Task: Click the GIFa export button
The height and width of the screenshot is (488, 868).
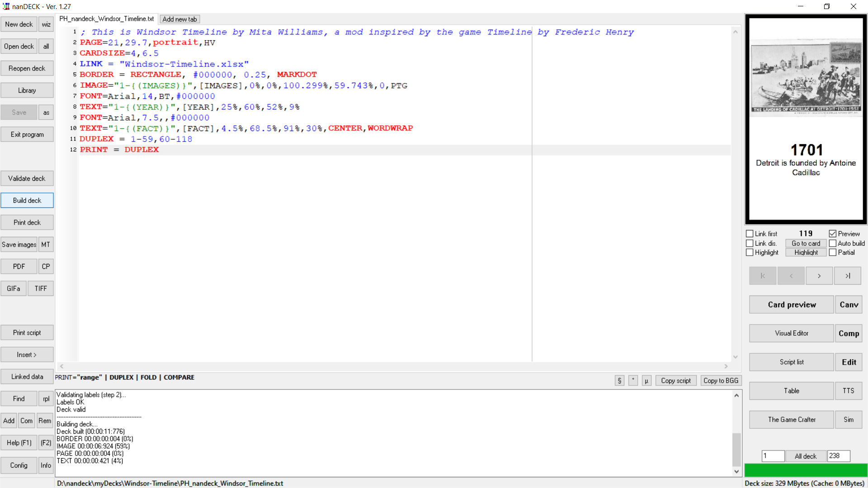Action: 13,288
